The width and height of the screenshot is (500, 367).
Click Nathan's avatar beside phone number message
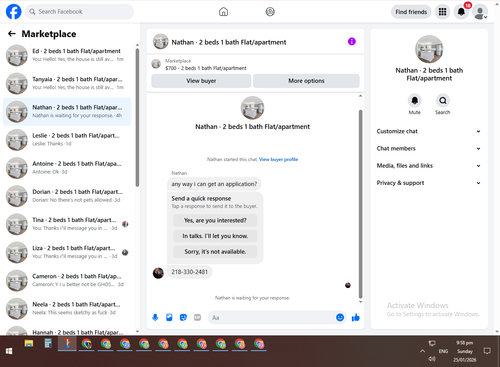(x=158, y=273)
